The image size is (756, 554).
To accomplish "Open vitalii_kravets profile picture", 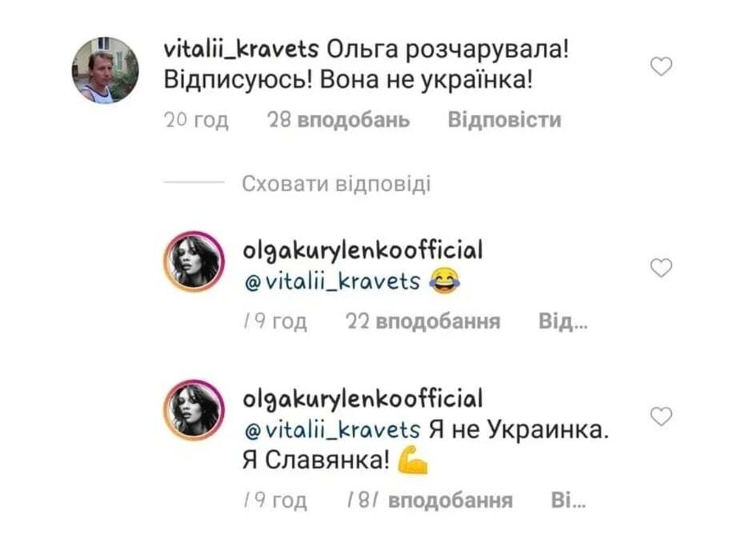I will click(106, 70).
